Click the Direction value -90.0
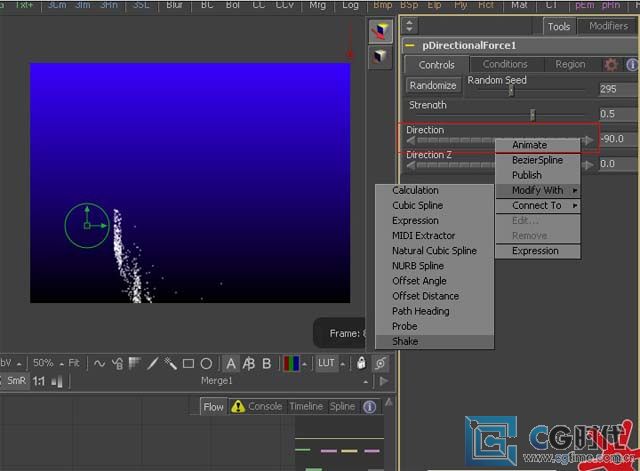The height and width of the screenshot is (471, 640). click(x=618, y=139)
